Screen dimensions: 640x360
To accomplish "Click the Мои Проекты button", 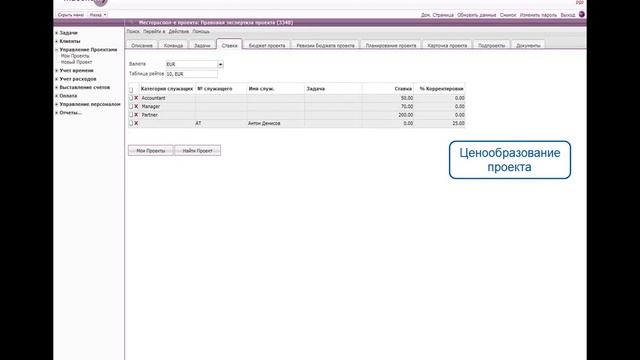I will coord(151,151).
